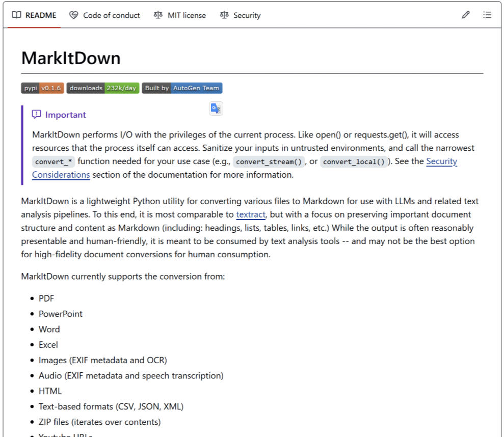The width and height of the screenshot is (504, 437).
Task: Click the pypi v0.1.6 badge
Action: tap(42, 88)
